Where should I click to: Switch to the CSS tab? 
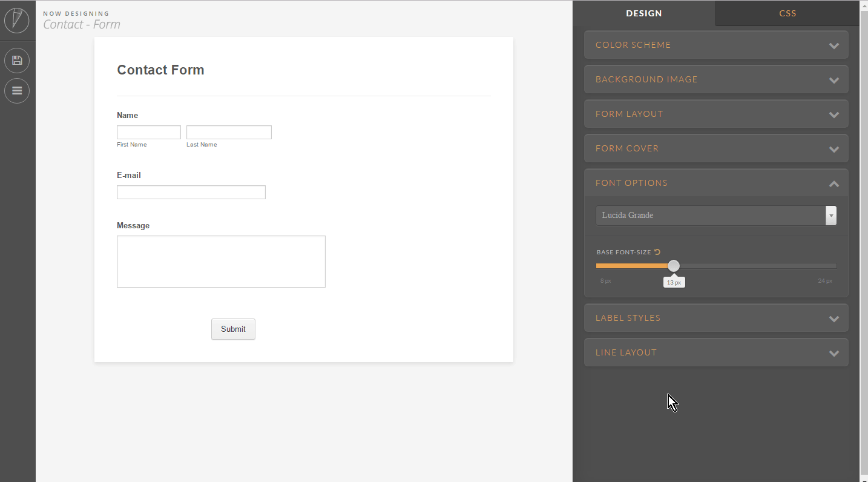tap(787, 13)
